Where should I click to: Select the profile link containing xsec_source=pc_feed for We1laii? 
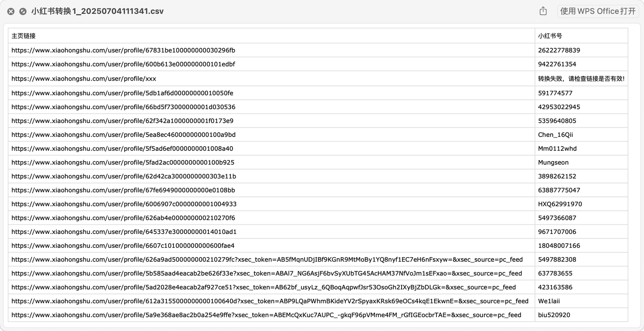(269, 301)
